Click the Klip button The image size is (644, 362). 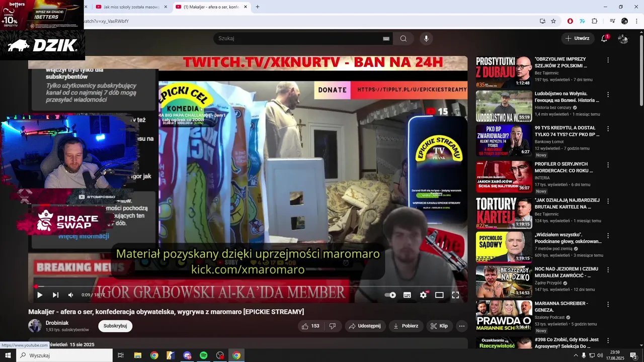(x=439, y=326)
